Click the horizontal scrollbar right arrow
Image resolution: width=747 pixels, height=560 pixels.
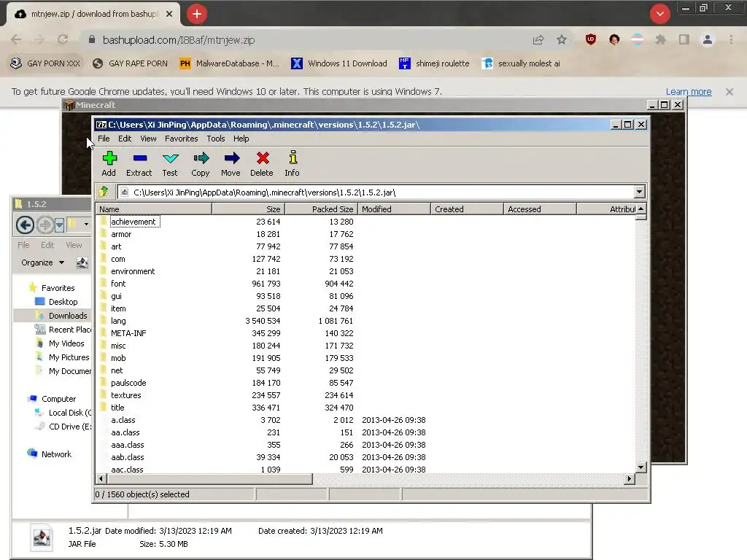pos(630,478)
